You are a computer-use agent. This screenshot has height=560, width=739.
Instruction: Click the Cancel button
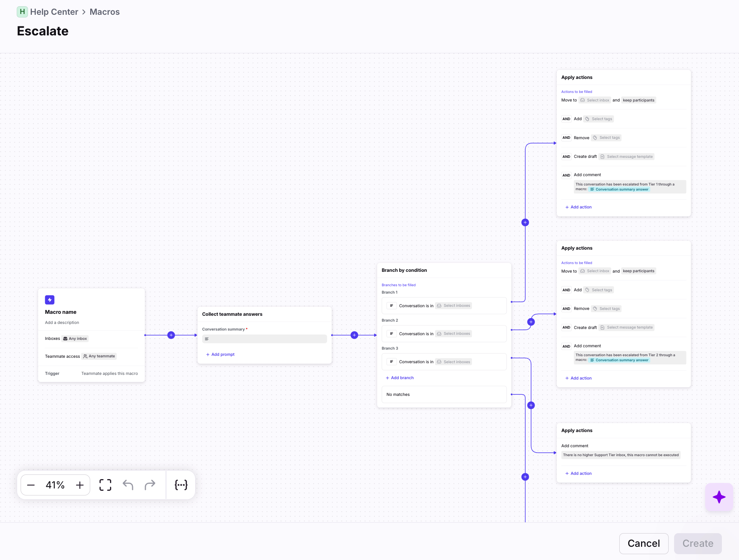643,543
